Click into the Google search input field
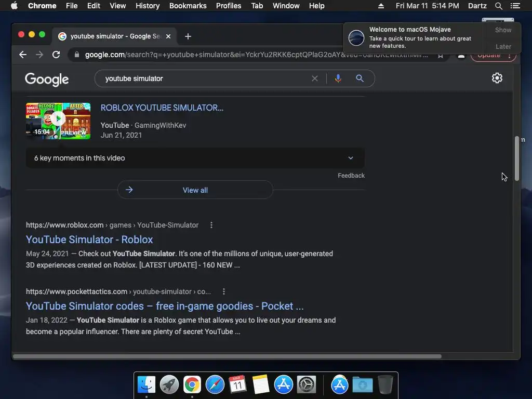Viewport: 532px width, 399px height. point(206,79)
